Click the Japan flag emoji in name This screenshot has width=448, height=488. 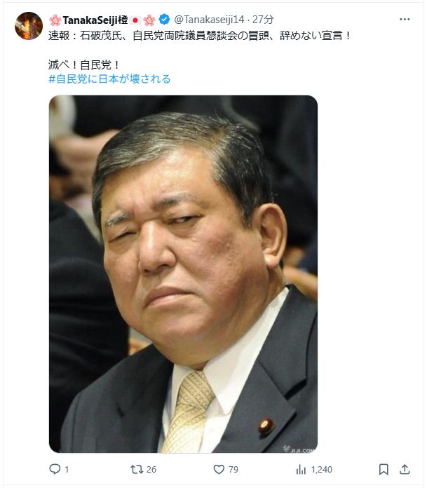tap(135, 20)
